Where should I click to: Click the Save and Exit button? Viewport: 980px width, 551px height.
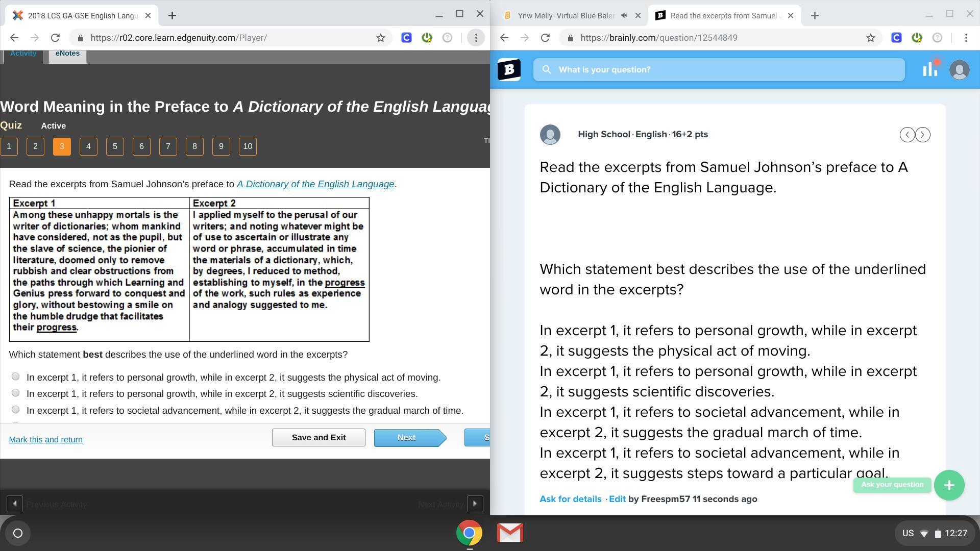coord(318,438)
